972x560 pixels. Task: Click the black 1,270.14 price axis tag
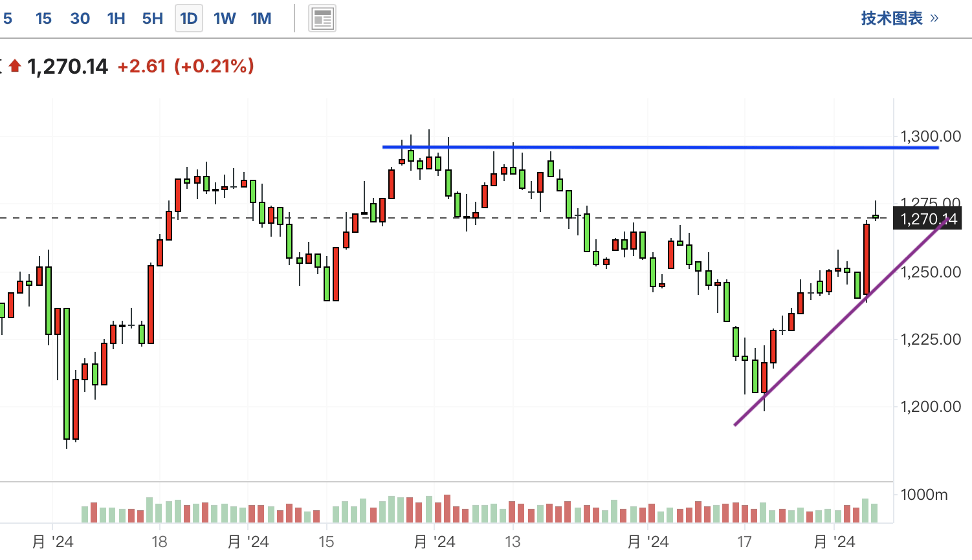tap(927, 219)
